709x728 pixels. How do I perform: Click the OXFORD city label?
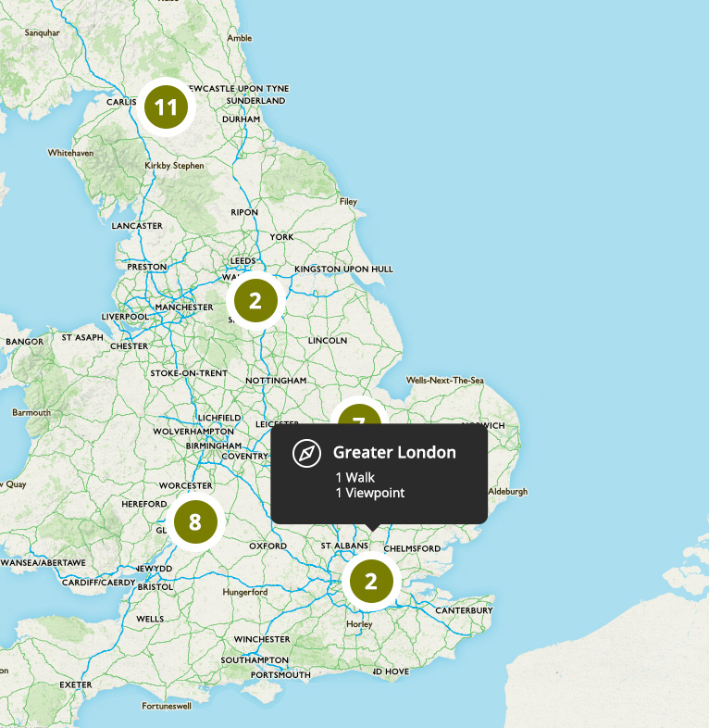pos(268,546)
